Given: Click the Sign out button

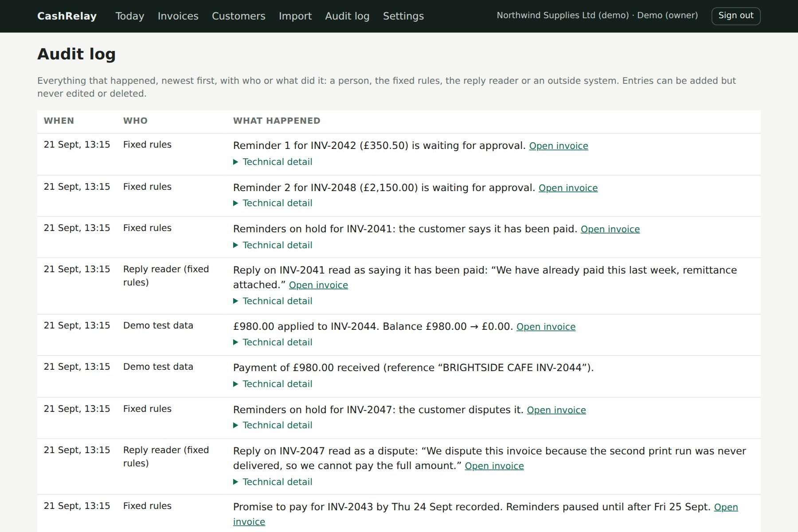Looking at the screenshot, I should (736, 16).
